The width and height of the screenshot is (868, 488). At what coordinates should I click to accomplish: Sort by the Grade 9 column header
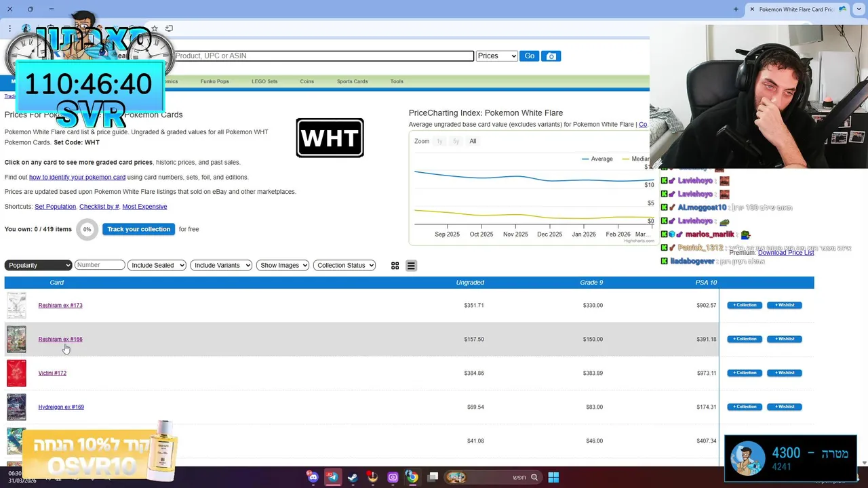coord(591,283)
